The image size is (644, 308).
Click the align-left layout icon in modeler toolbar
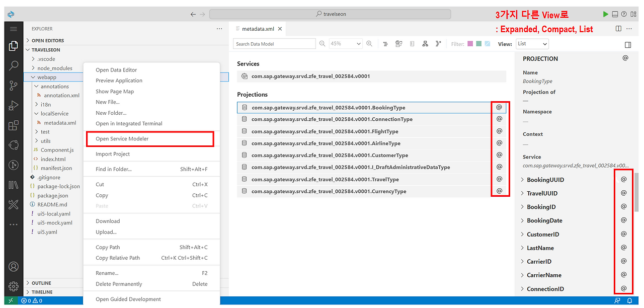[385, 44]
